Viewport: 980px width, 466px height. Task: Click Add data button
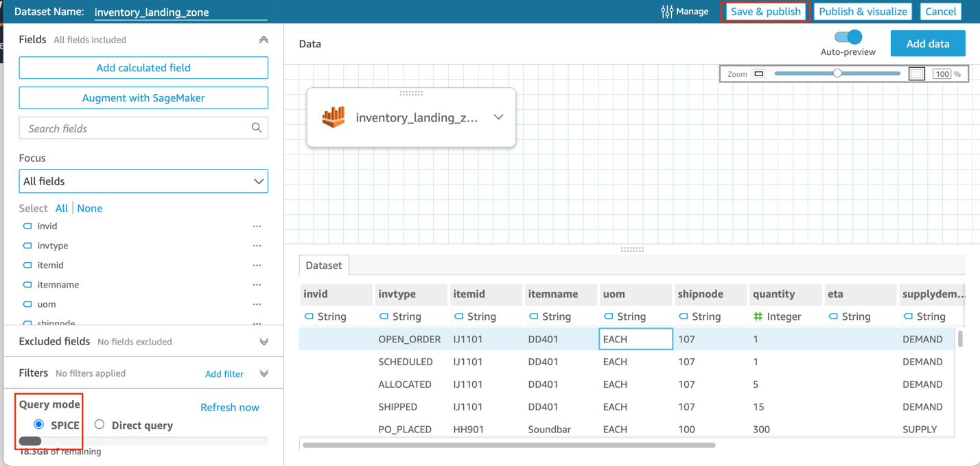click(928, 44)
